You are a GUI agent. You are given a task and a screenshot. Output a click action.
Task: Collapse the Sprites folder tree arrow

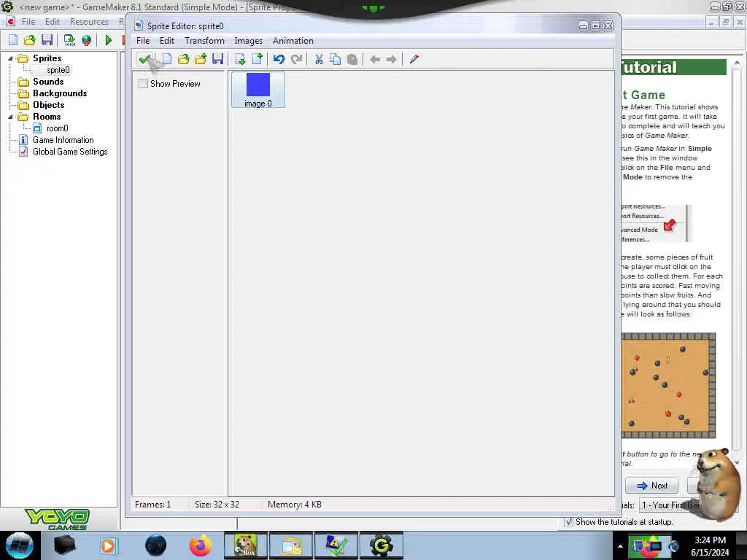coord(10,58)
